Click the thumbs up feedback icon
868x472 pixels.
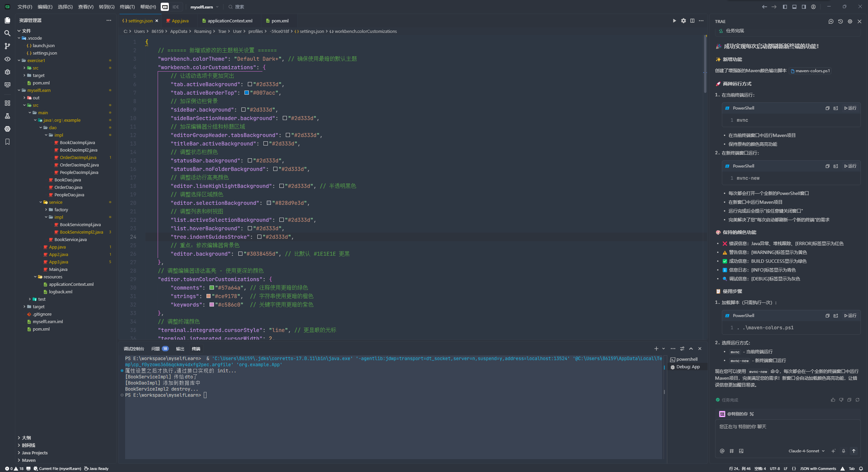pos(833,400)
